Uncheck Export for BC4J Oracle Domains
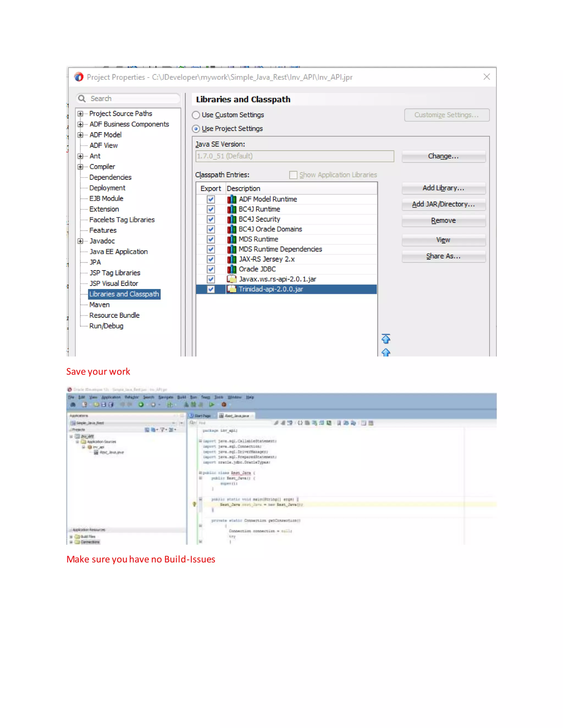The height and width of the screenshot is (728, 563). (x=211, y=229)
